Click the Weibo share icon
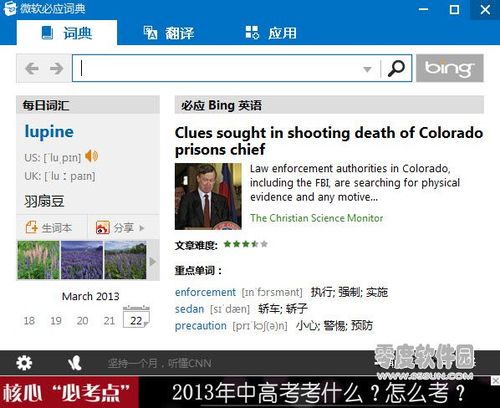The height and width of the screenshot is (408, 500). pos(103,228)
